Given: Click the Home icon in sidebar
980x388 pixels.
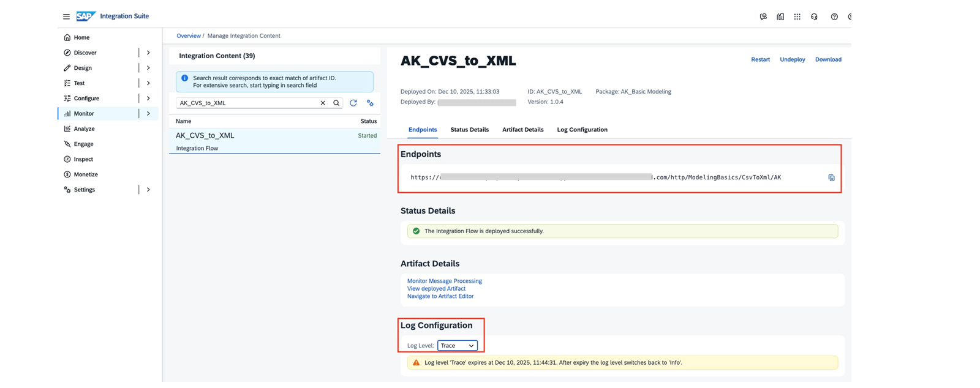Looking at the screenshot, I should (x=67, y=37).
